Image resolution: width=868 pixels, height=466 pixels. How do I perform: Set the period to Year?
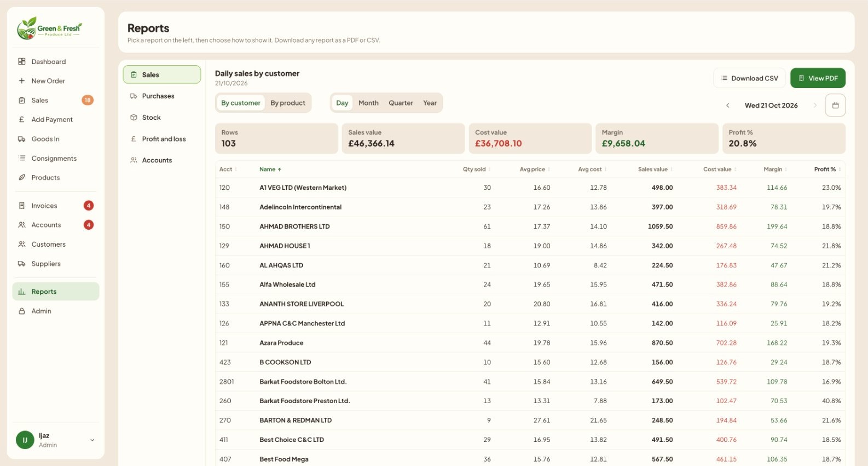[430, 103]
